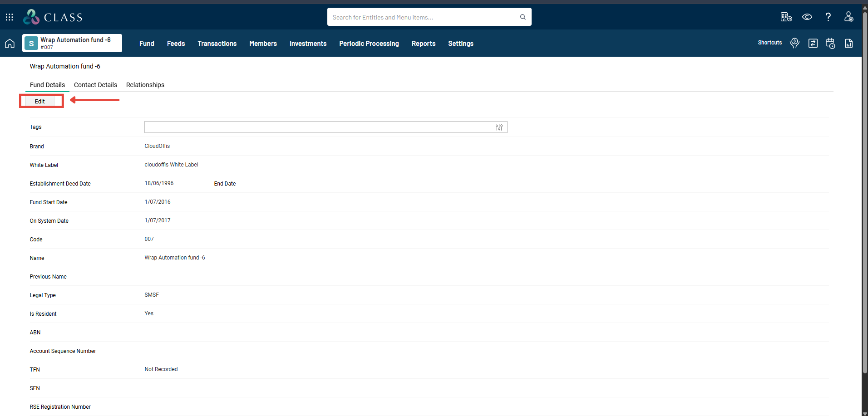Open user account settings icon
This screenshot has width=868, height=416.
pyautogui.click(x=848, y=17)
